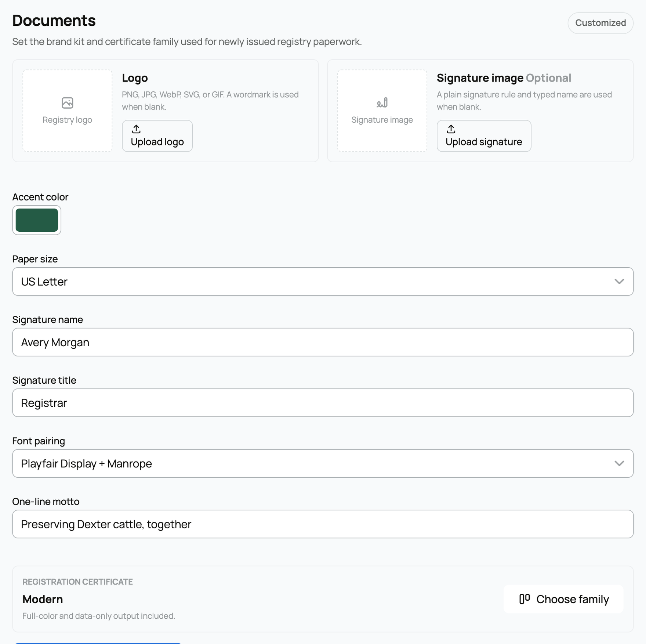
Task: Click the upload arrow icon on Upload signature
Action: 451,129
